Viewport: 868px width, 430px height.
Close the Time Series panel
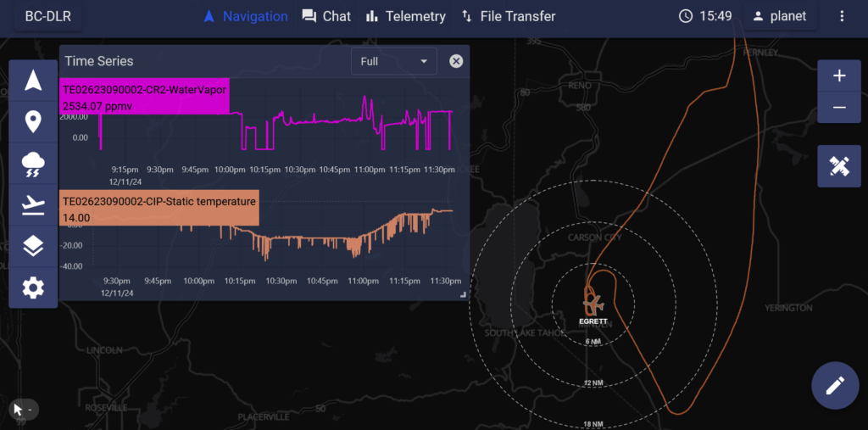456,61
